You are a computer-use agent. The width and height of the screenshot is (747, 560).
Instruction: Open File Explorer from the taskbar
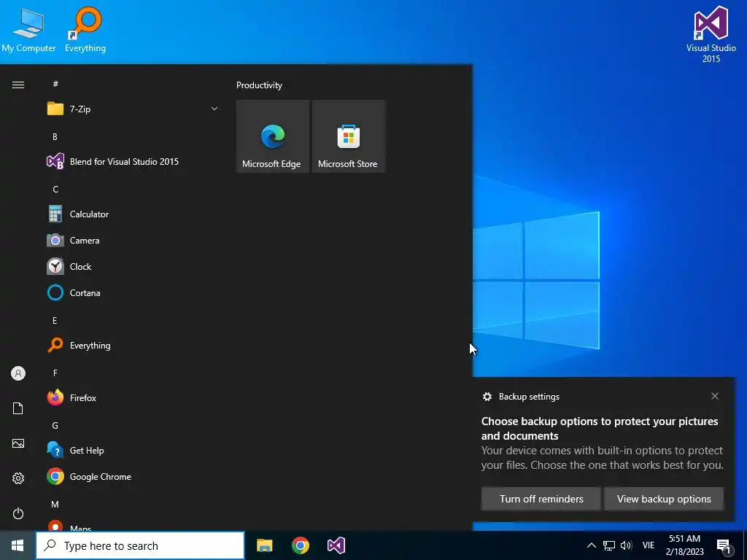click(x=264, y=545)
